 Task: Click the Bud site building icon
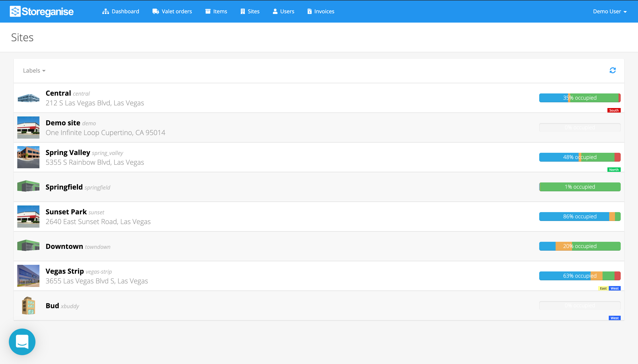coord(28,306)
